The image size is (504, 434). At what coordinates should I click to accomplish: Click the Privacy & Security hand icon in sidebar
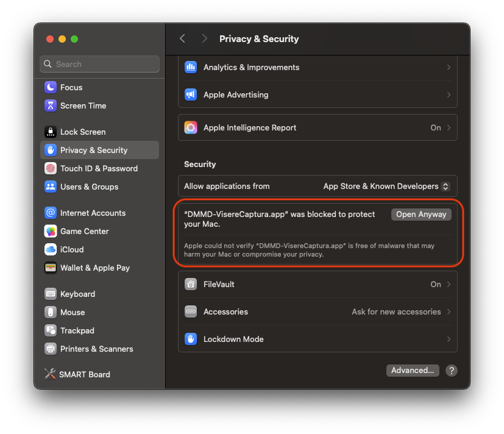click(51, 150)
